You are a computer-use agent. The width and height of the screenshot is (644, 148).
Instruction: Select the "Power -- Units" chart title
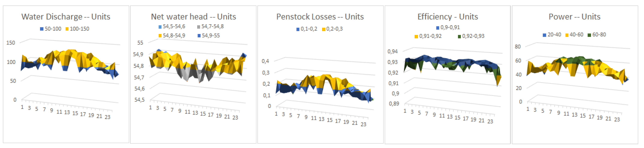pos(574,17)
